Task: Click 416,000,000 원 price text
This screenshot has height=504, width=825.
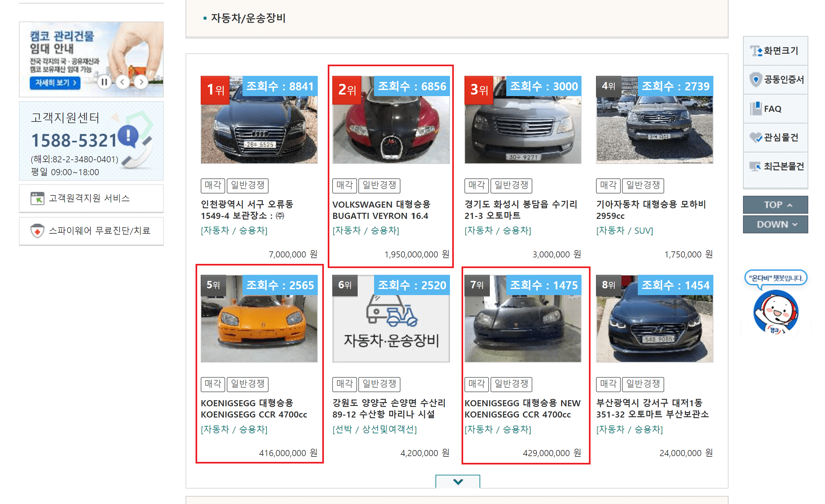Action: pos(288,453)
